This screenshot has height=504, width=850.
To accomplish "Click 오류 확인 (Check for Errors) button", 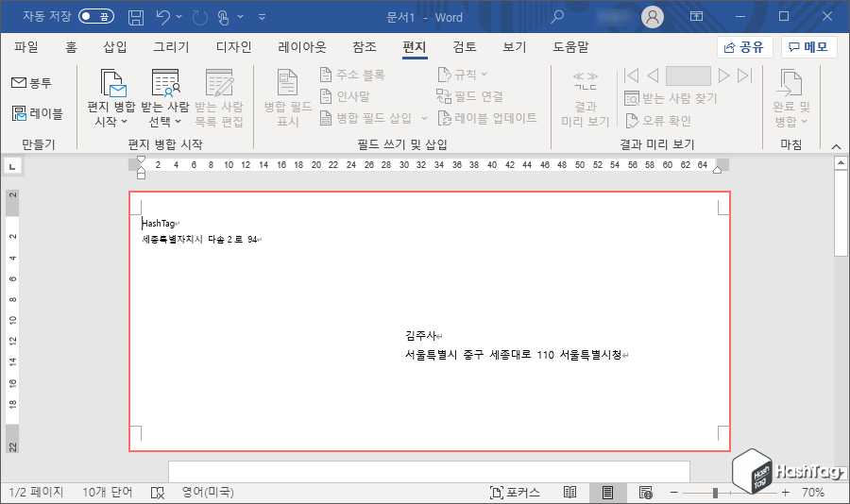I will click(658, 120).
